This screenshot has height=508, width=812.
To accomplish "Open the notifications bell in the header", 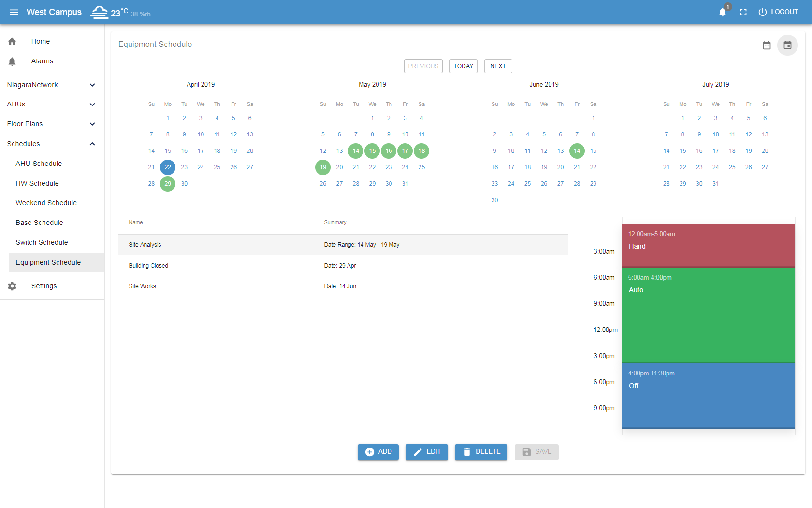I will click(723, 12).
